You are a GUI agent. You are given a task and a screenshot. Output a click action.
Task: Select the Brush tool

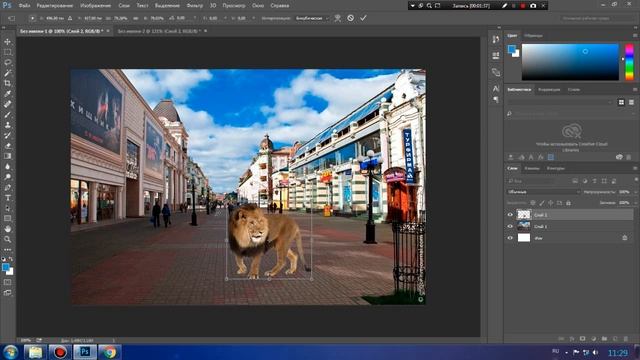click(7, 115)
